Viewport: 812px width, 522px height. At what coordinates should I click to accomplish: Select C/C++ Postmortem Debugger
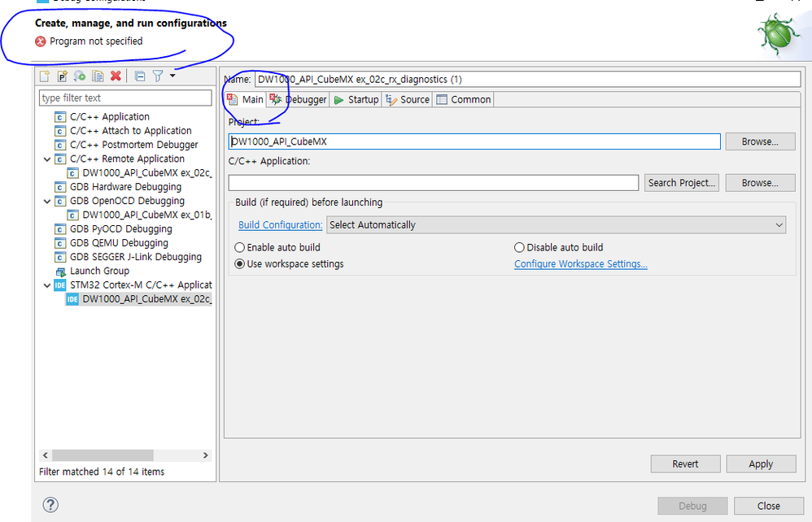(133, 145)
